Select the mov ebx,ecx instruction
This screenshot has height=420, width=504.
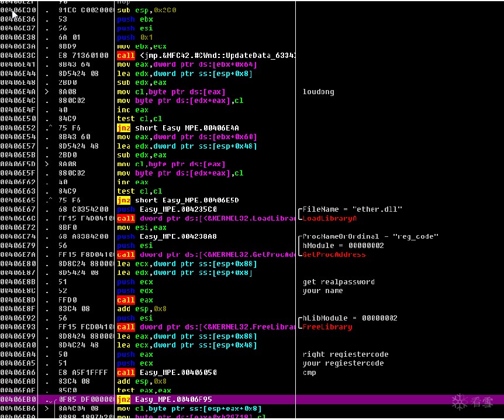[141, 46]
